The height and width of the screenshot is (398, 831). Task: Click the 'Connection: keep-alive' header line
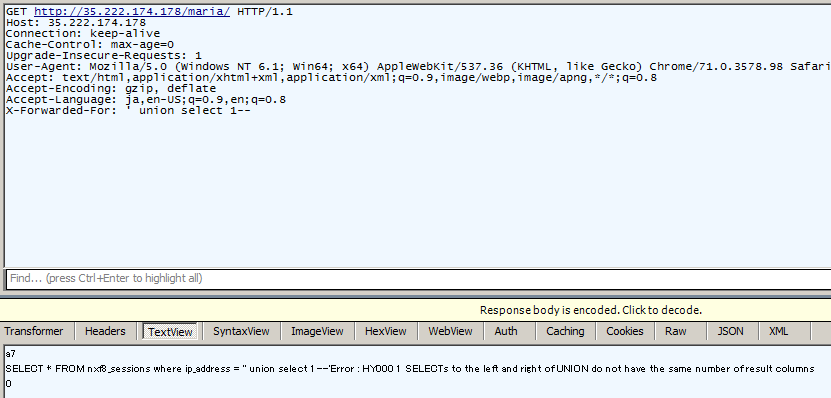click(83, 33)
